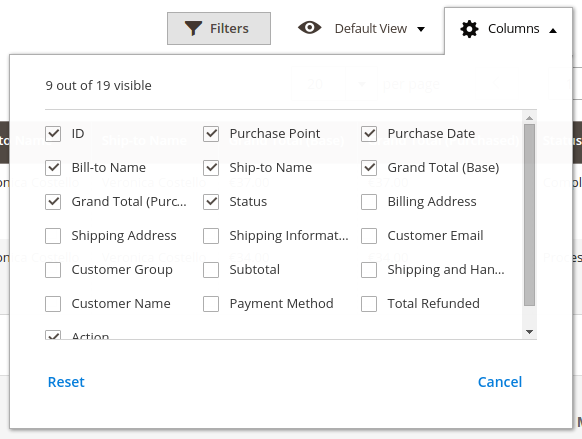
Task: Click the '9 out of 19 visible' text
Action: pyautogui.click(x=98, y=86)
